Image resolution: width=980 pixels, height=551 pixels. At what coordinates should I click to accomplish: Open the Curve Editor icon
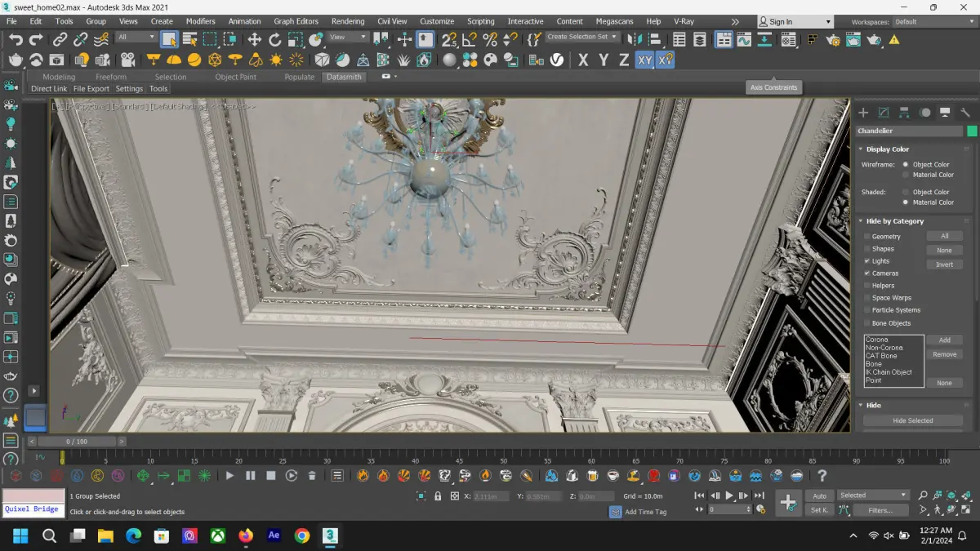coord(744,38)
